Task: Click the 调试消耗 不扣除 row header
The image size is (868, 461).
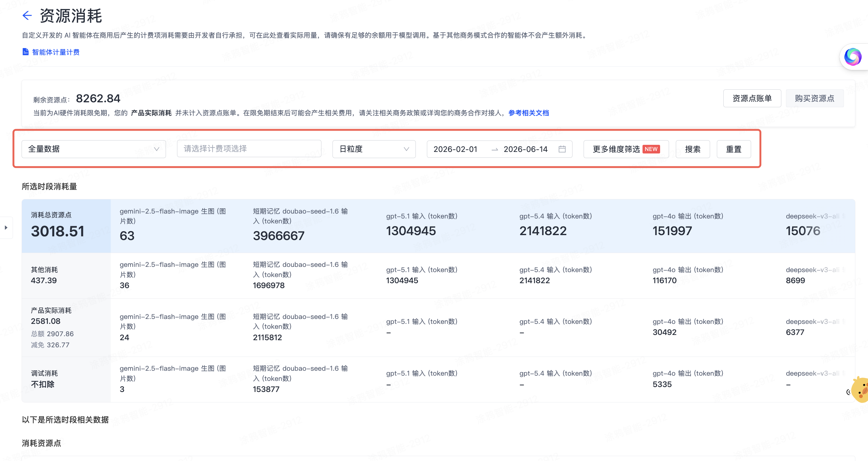Action: tap(66, 379)
